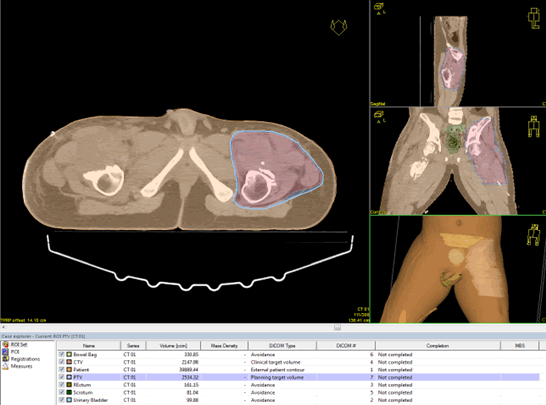The width and height of the screenshot is (546, 405).
Task: Toggle visibility checkbox for Patient ROI
Action: [62, 369]
